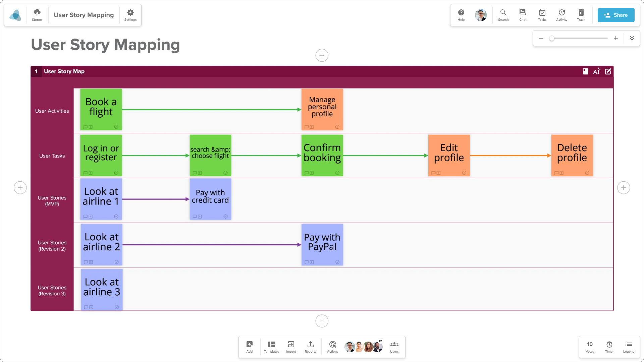Open the Reports menu
644x362 pixels.
pos(311,347)
